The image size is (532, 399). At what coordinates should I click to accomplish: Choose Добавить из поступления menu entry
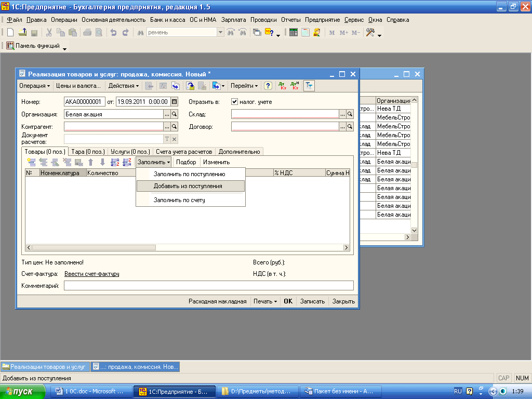[191, 186]
